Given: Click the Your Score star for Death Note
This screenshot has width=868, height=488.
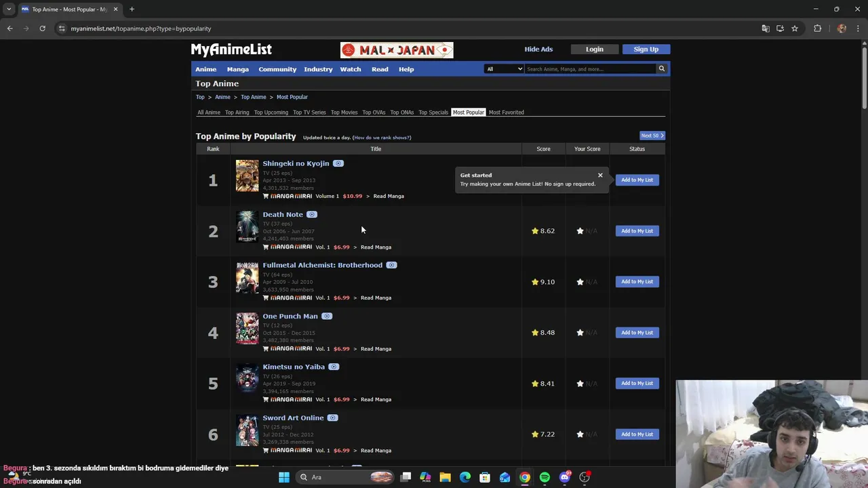Looking at the screenshot, I should click(580, 231).
